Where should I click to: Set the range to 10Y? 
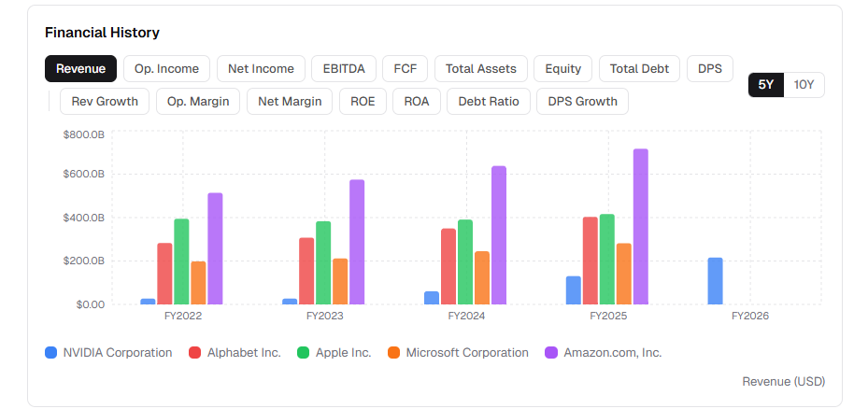tap(804, 85)
